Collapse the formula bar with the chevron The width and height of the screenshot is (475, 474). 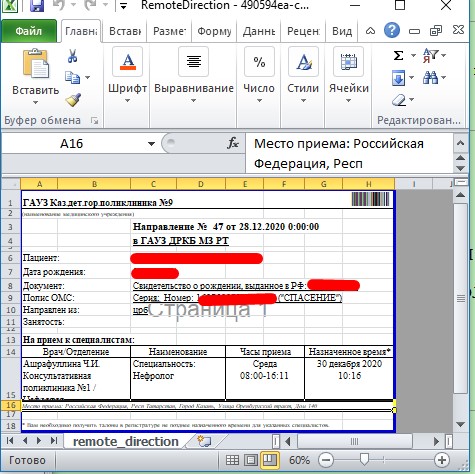[x=460, y=143]
